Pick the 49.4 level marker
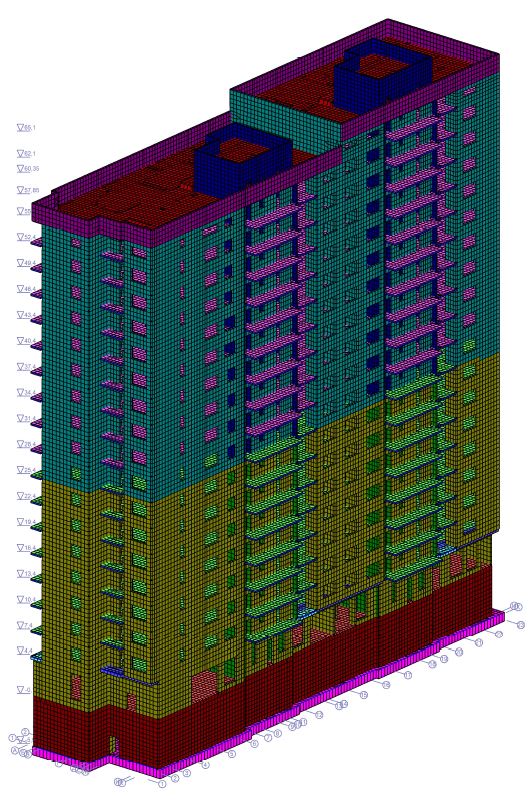 [x=26, y=263]
